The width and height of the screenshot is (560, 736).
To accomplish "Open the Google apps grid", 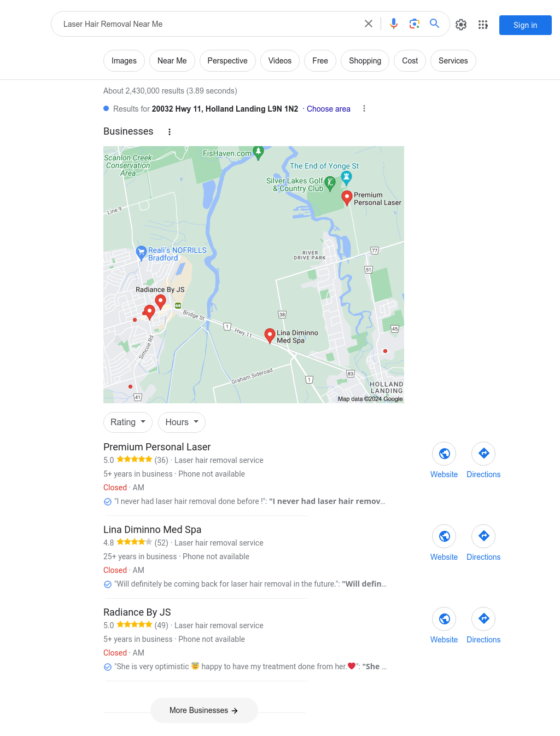I will pyautogui.click(x=483, y=25).
